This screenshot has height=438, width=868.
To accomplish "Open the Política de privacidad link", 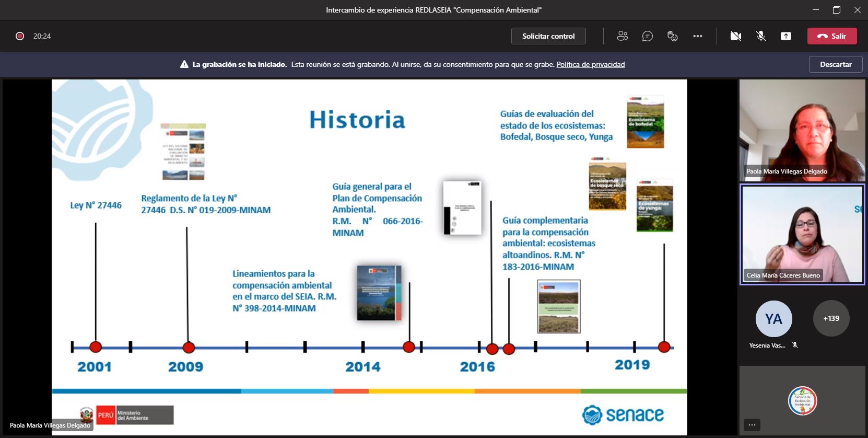I will click(590, 64).
